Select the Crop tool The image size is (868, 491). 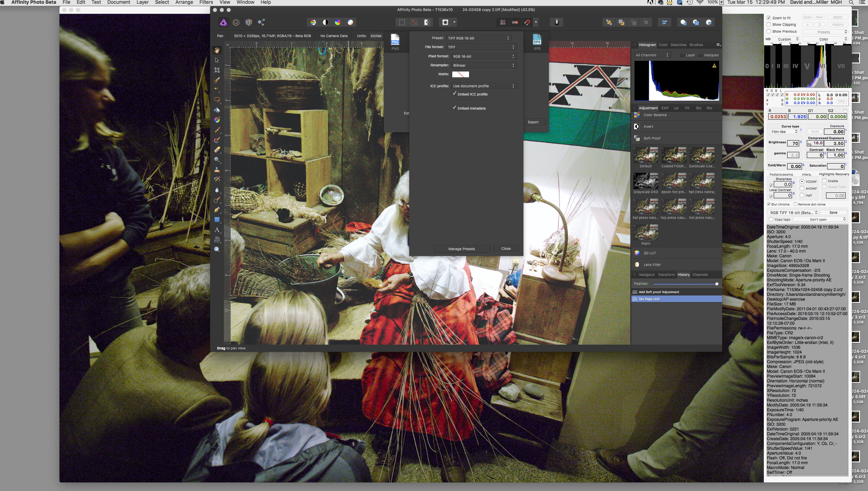pyautogui.click(x=217, y=70)
